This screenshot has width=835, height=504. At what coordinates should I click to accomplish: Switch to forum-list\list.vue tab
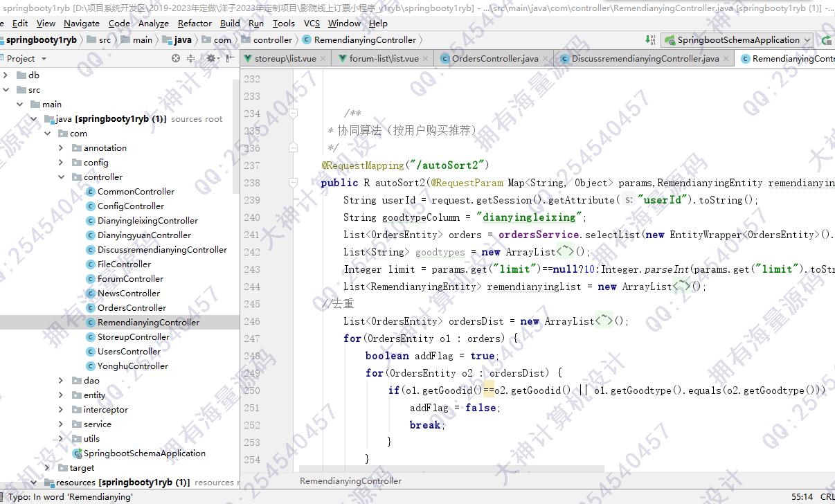[x=384, y=59]
